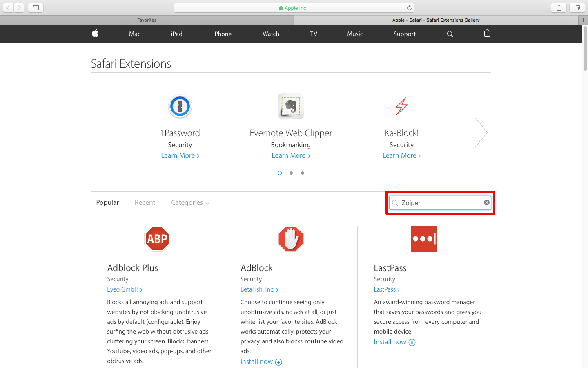Viewport: 588px width, 368px height.
Task: Click the Apple logo in navigation bar
Action: tap(95, 34)
